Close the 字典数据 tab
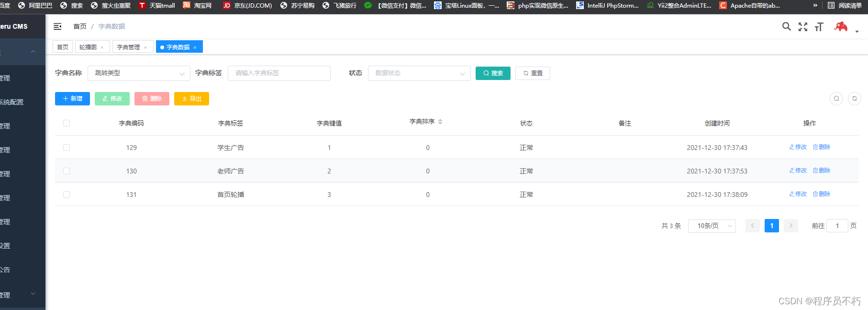Image resolution: width=868 pixels, height=310 pixels. click(195, 47)
